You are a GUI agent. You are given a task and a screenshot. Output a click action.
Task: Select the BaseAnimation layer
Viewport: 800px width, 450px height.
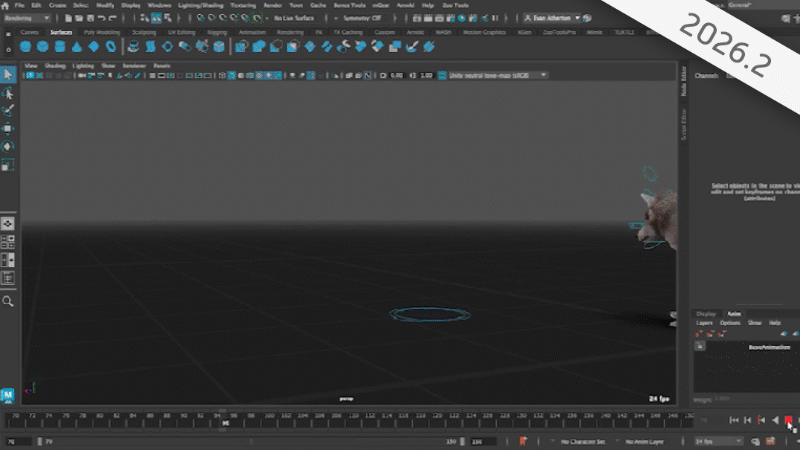769,347
